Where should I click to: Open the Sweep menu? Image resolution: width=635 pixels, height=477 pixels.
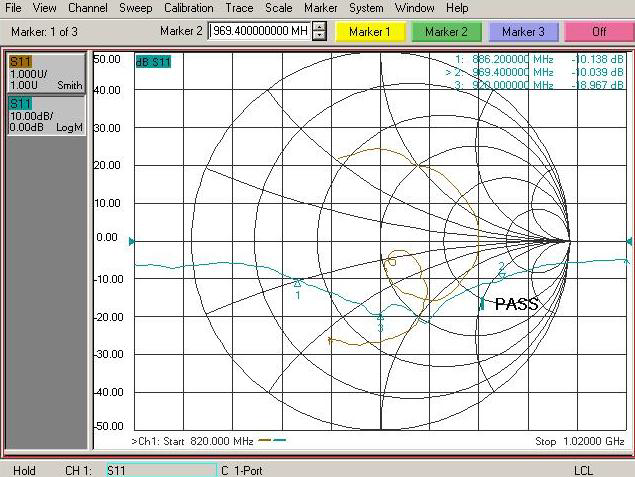[136, 8]
